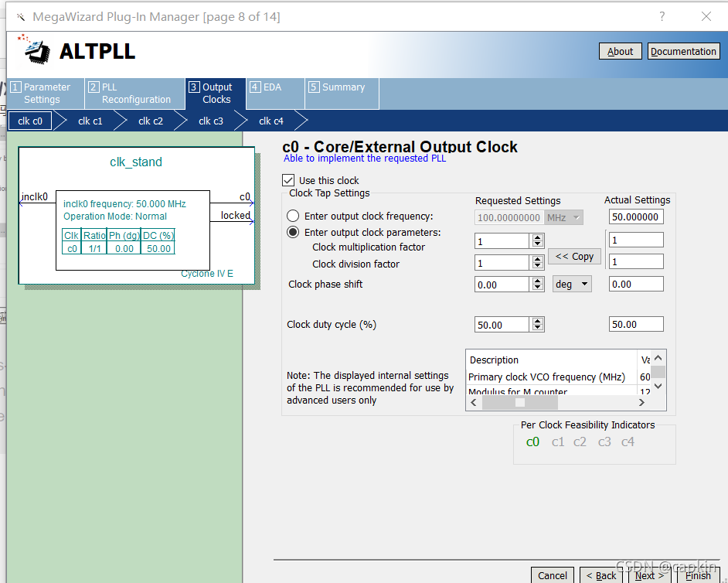Click the Cancel button

(553, 575)
